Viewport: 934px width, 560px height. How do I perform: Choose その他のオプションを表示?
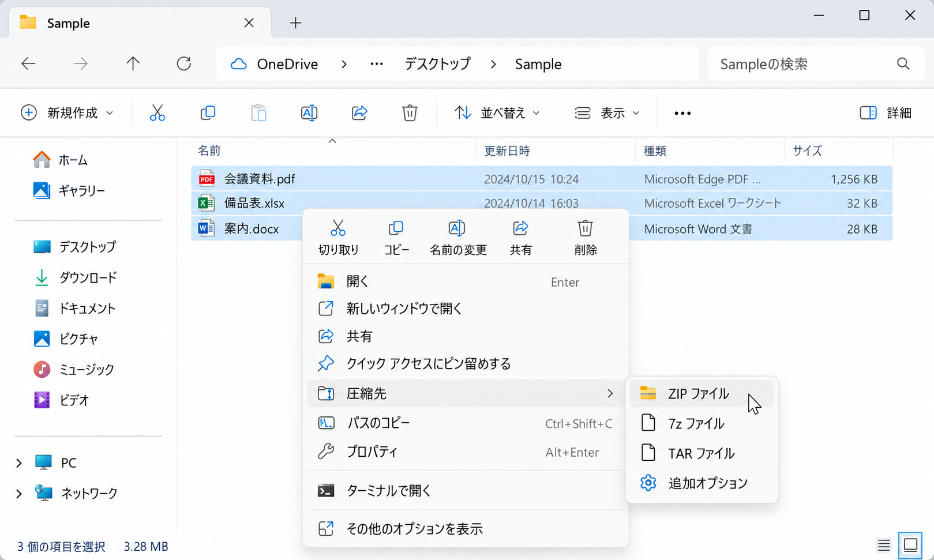466,529
